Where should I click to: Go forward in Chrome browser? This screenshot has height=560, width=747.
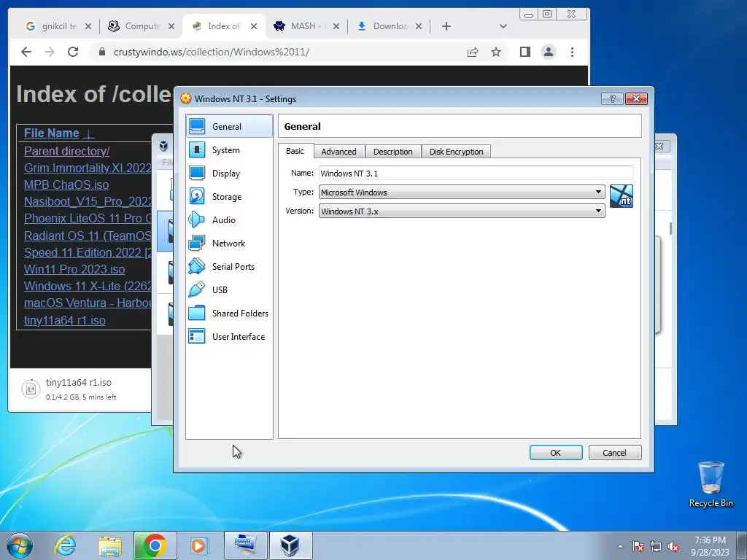(x=50, y=52)
